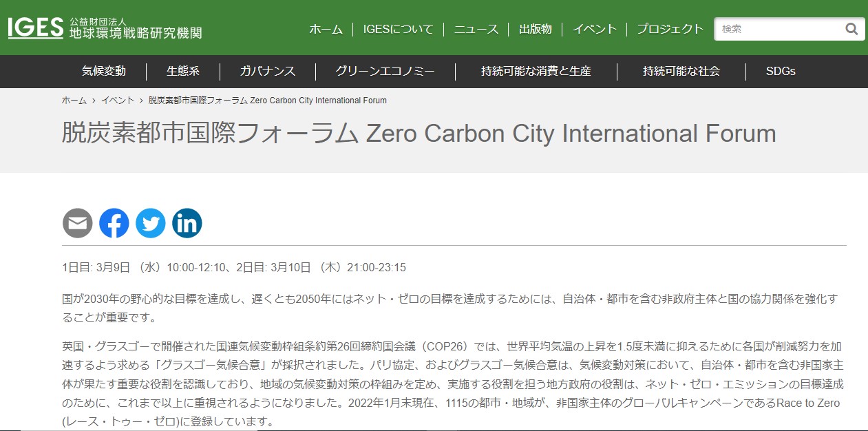868x431 pixels.
Task: Click イベント in the breadcrumb trail
Action: 118,100
